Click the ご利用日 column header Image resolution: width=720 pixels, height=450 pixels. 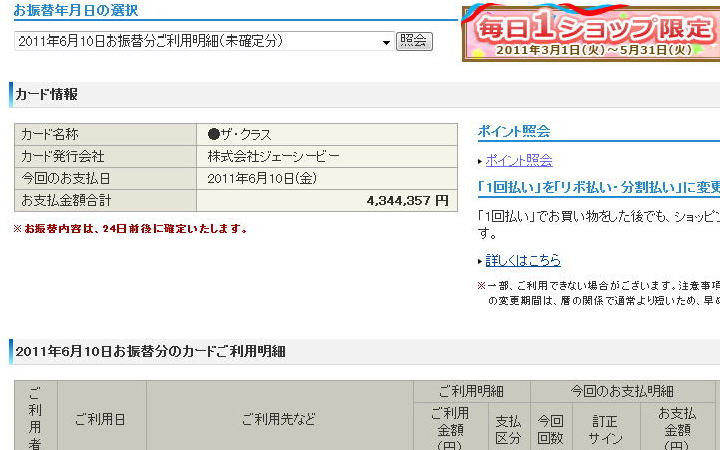point(101,420)
